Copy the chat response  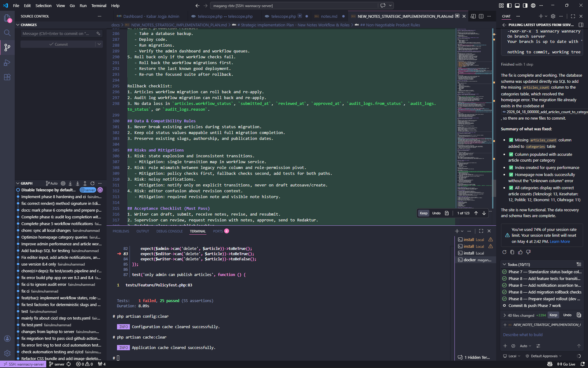pyautogui.click(x=512, y=252)
